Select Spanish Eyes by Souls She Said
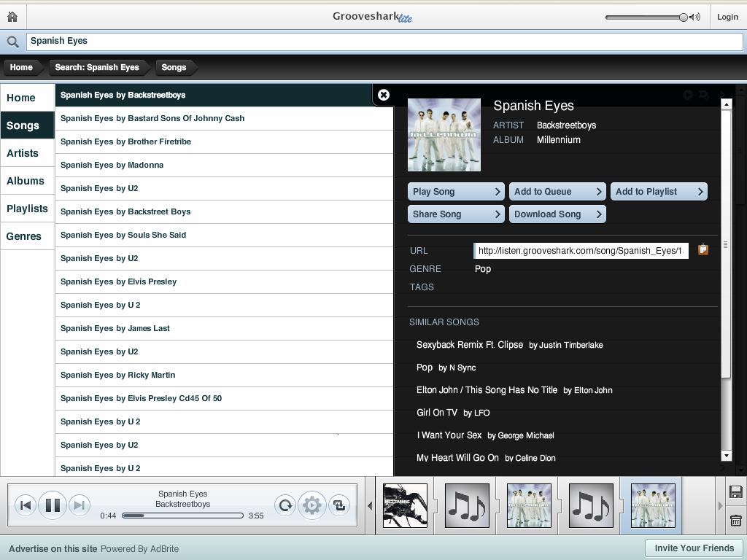This screenshot has width=747, height=560. point(224,236)
